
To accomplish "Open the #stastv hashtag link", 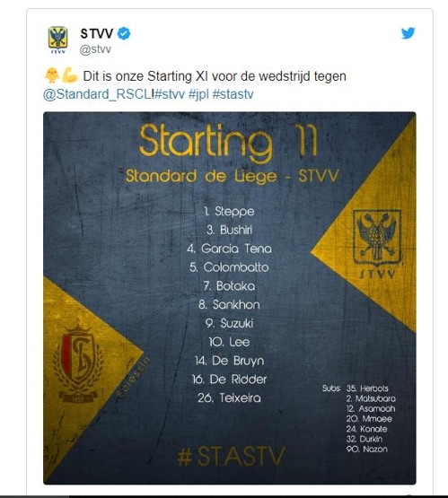I will (x=233, y=94).
